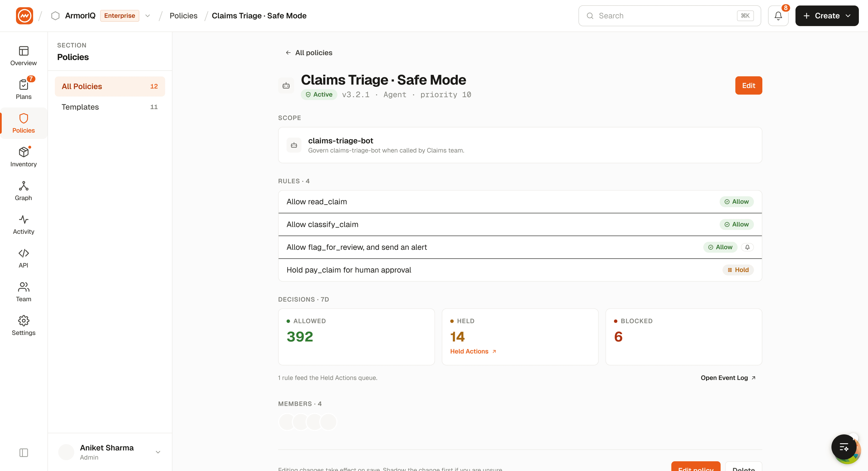The width and height of the screenshot is (868, 471).
Task: Click the Hold badge on pay_claim rule
Action: [x=738, y=270]
